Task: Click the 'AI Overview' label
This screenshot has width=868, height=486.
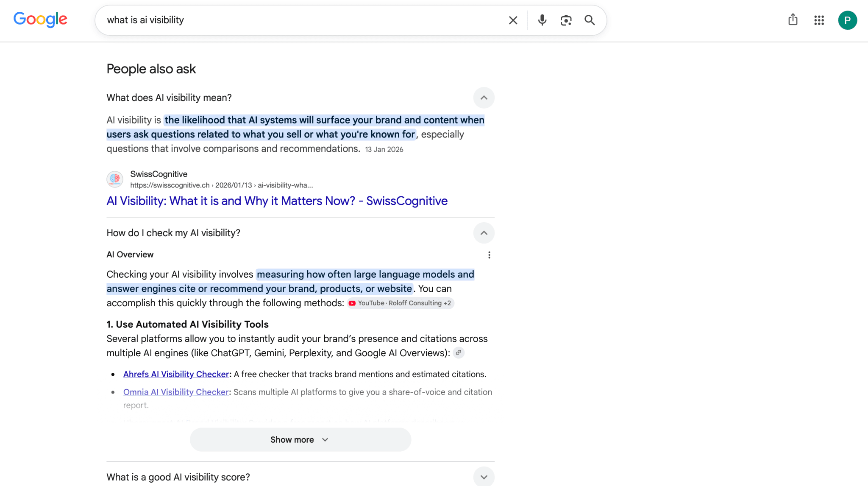Action: pyautogui.click(x=130, y=254)
